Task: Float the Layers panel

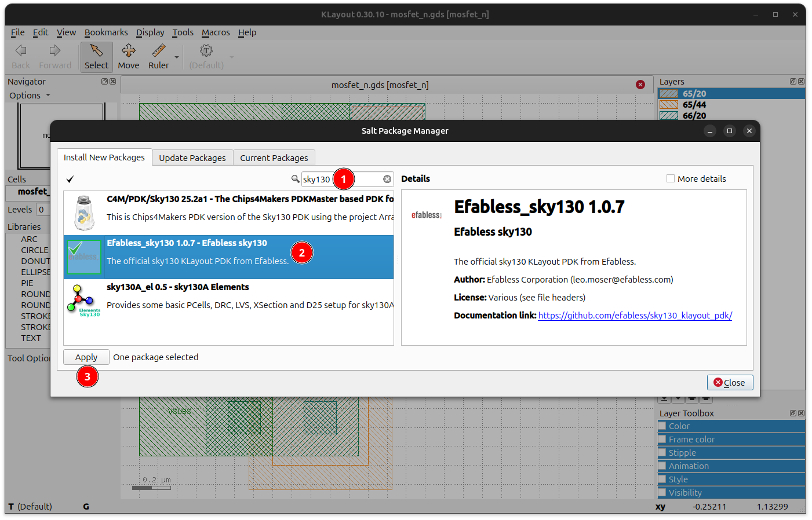Action: pos(793,82)
